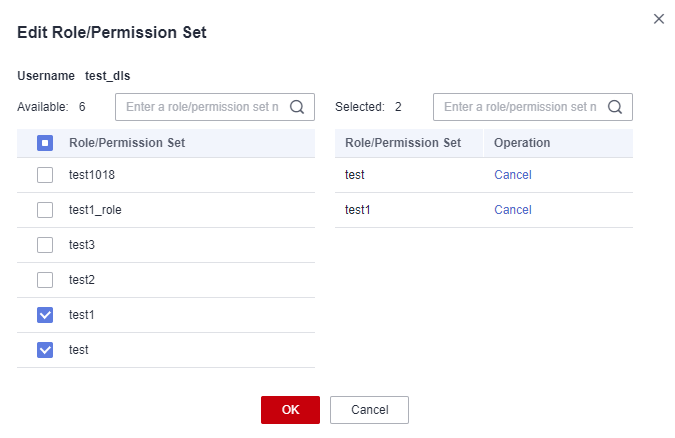Uncheck the test1 checkbox

click(x=45, y=315)
